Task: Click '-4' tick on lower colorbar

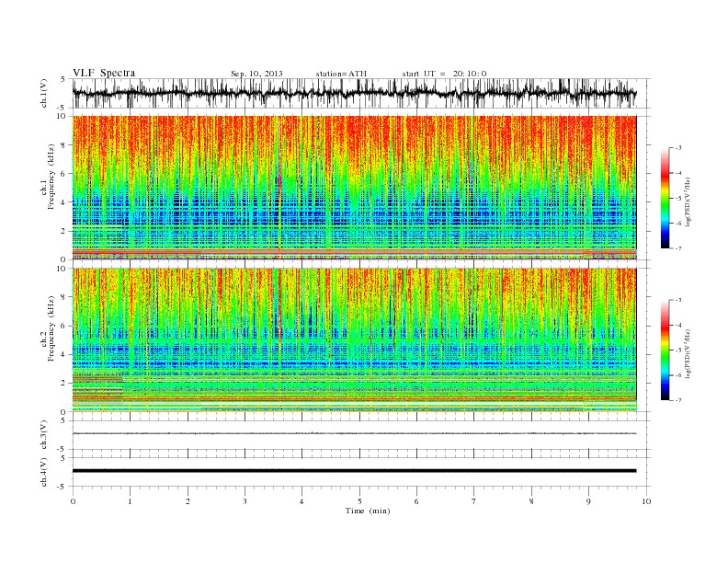Action: coord(678,325)
